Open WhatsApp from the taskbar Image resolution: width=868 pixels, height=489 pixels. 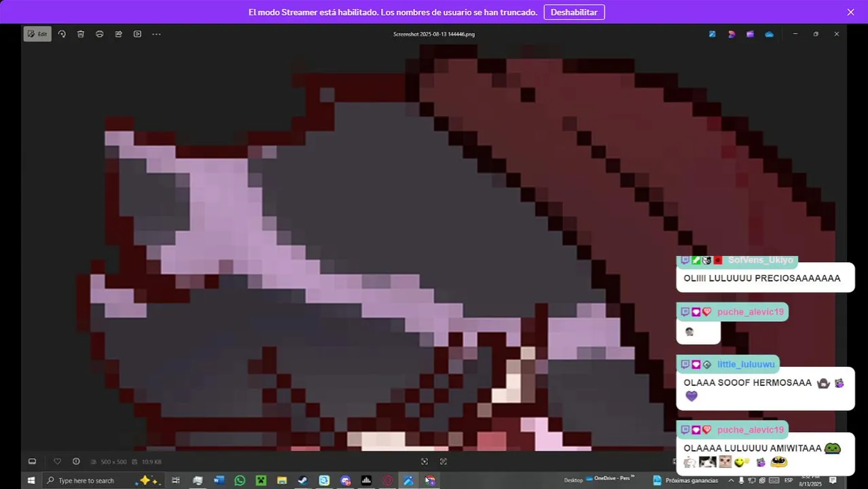[x=240, y=480]
